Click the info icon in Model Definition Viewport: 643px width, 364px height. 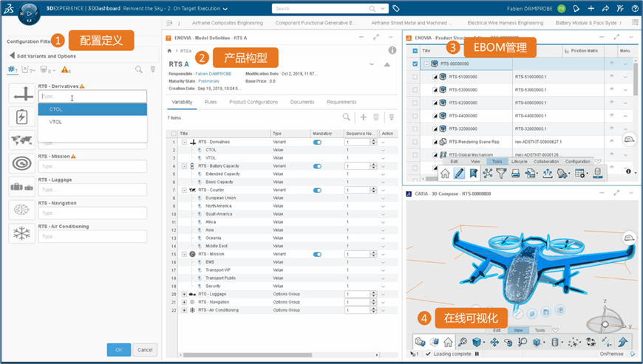[x=392, y=50]
